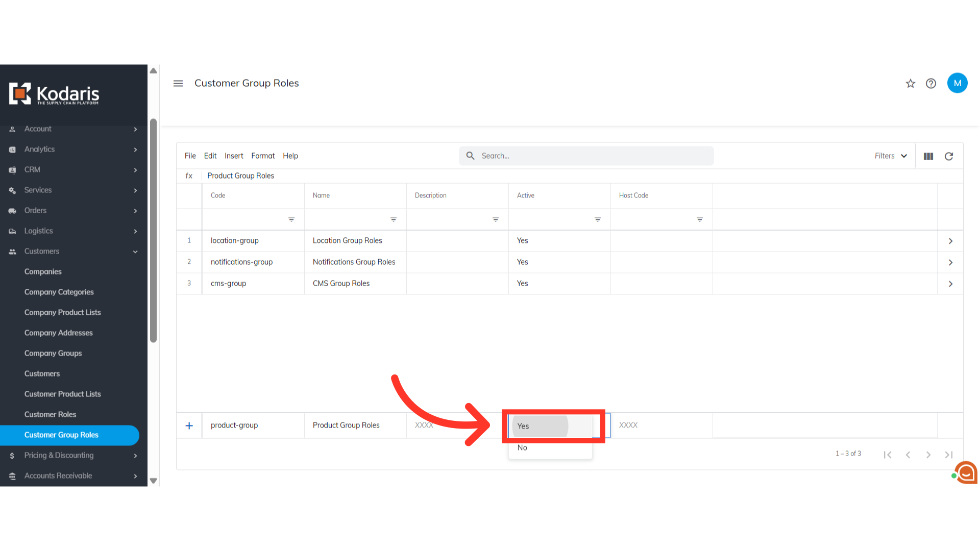This screenshot has width=980, height=551.
Task: Click the plus add row icon
Action: tap(189, 425)
